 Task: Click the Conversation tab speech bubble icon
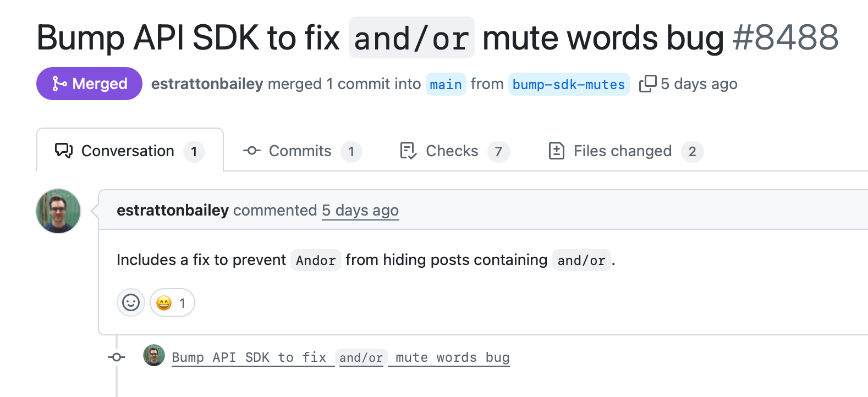(64, 151)
